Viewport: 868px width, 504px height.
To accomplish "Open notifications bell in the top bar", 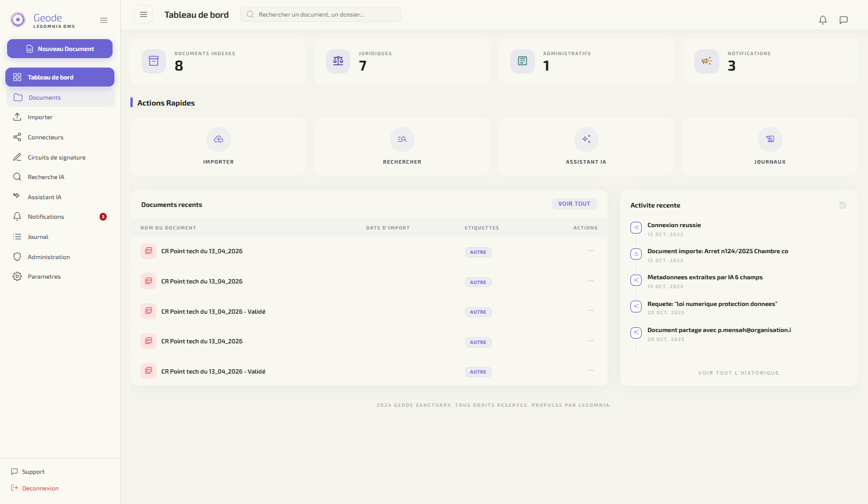I will (x=823, y=20).
